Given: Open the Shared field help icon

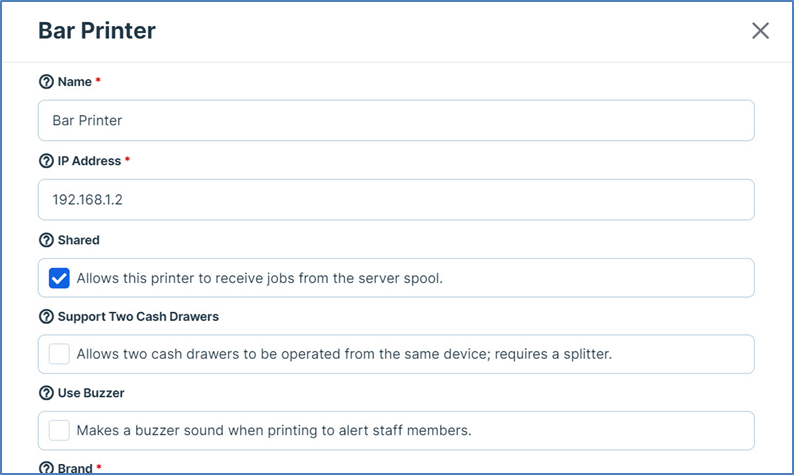Looking at the screenshot, I should click(46, 240).
